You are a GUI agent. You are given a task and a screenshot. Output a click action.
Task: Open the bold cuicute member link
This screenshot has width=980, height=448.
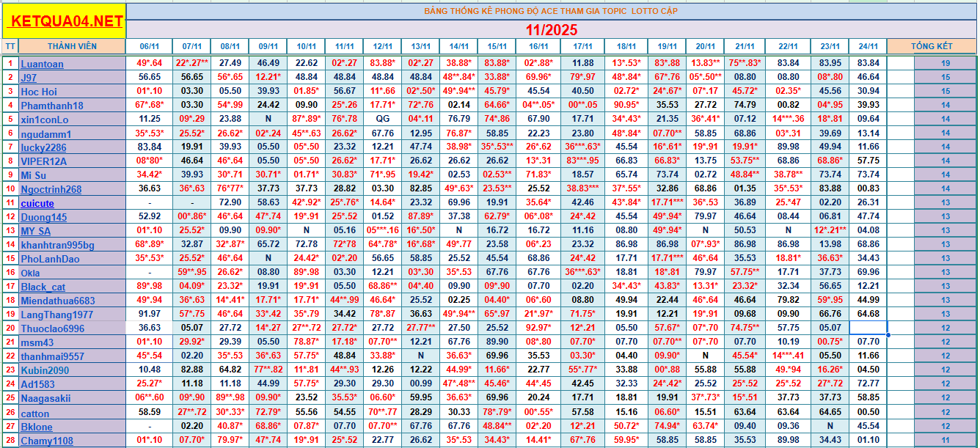(x=37, y=203)
